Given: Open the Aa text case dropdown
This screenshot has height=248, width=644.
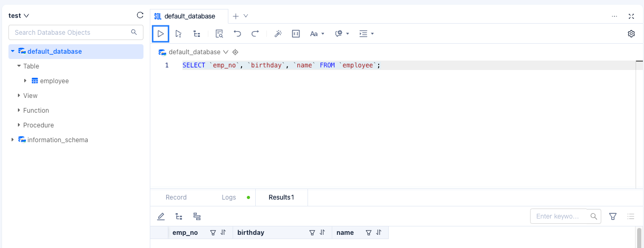Looking at the screenshot, I should click(317, 34).
